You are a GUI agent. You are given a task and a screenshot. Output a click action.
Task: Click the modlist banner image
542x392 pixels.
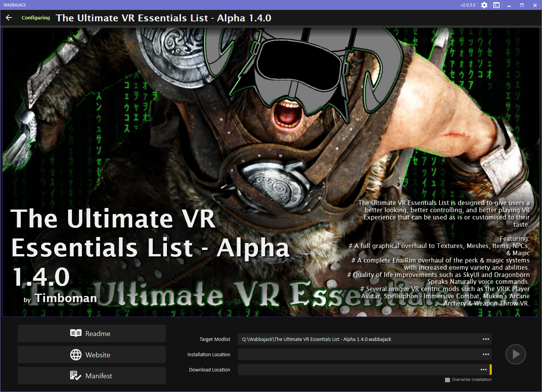[x=271, y=172]
